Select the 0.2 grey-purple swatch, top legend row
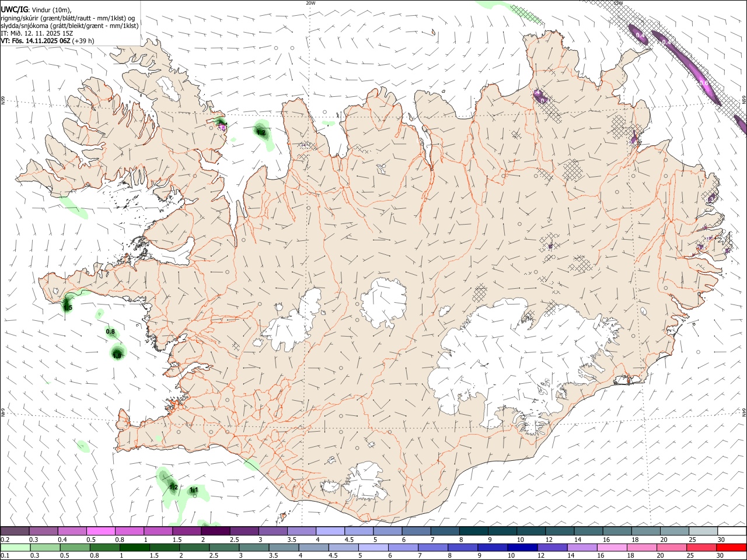747x560 pixels. pos(15,531)
